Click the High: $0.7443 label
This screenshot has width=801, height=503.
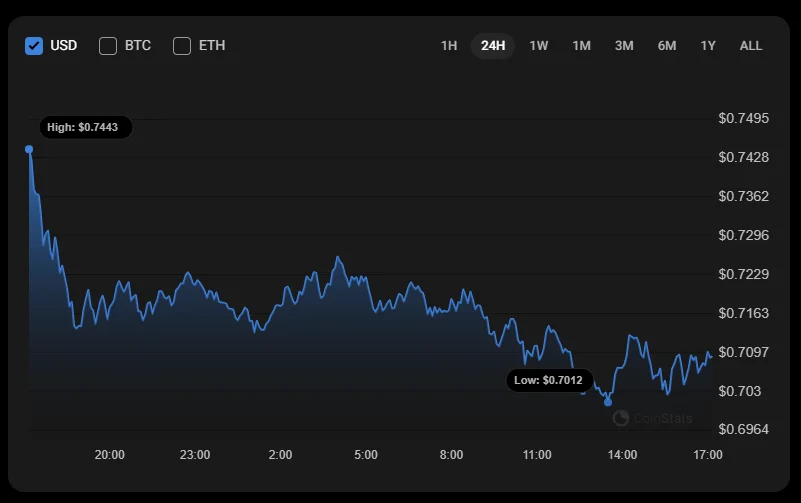(x=85, y=127)
